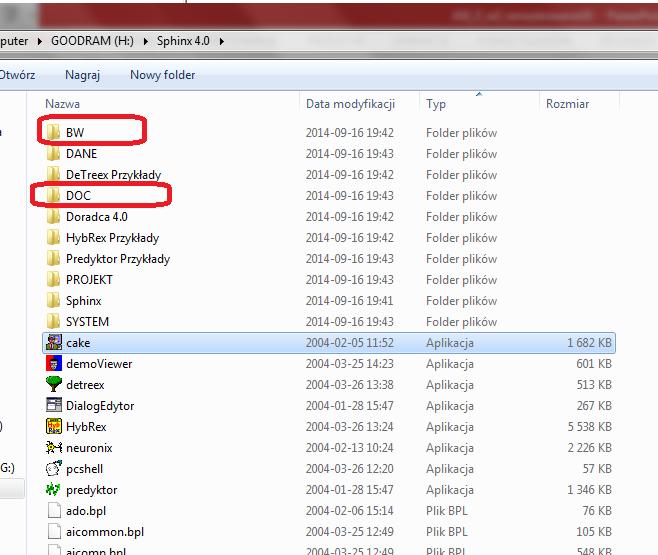Click the DeTreex Przykłady folder icon
Viewport: 658px width, 555px height.
click(x=53, y=175)
